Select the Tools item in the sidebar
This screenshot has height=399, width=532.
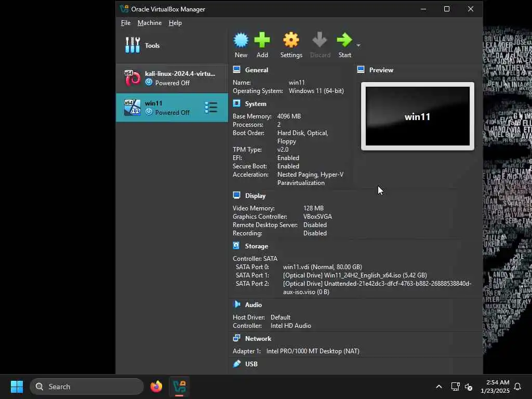tap(171, 46)
